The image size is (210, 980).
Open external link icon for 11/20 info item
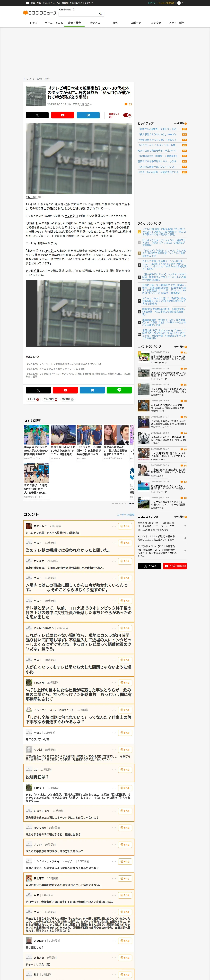coord(184,538)
